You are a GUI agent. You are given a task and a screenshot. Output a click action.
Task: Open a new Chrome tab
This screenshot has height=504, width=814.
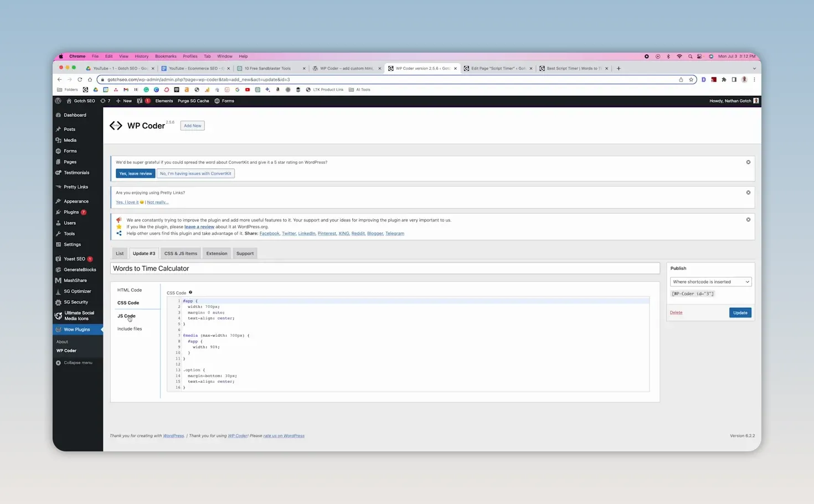(x=619, y=69)
